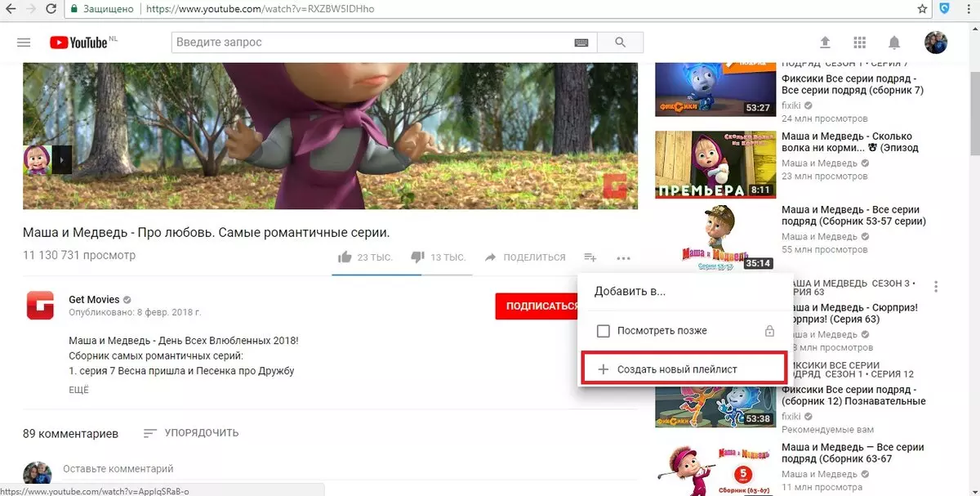The width and height of the screenshot is (980, 496).
Task: Click the 11 130 731 просмотр view count
Action: 79,256
